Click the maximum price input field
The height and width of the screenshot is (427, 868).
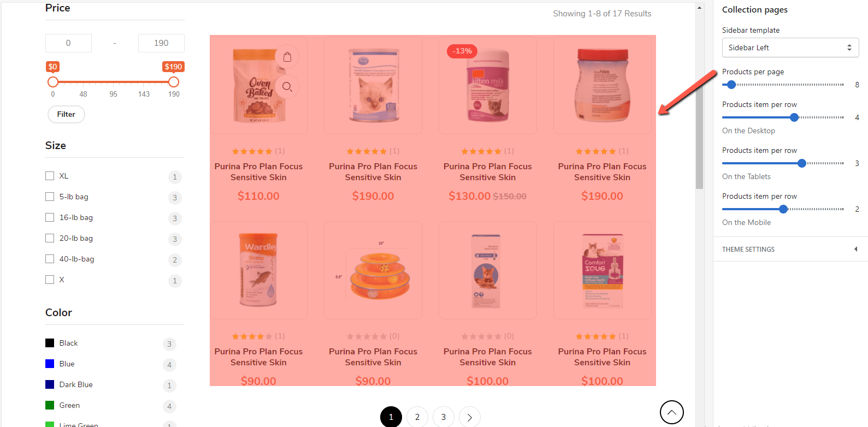[x=161, y=43]
